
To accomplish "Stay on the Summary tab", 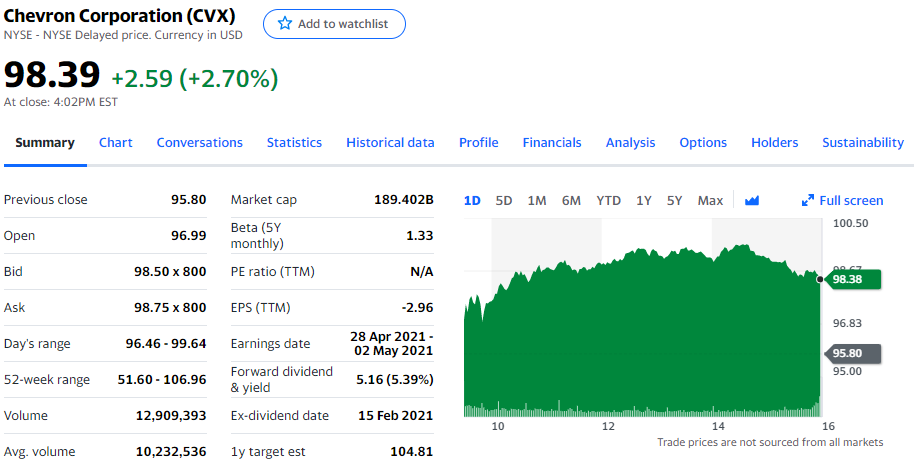I will tap(45, 143).
